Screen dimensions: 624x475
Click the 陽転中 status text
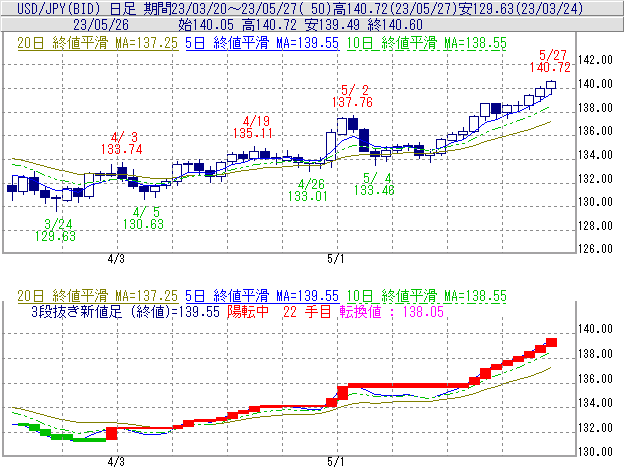point(249,311)
